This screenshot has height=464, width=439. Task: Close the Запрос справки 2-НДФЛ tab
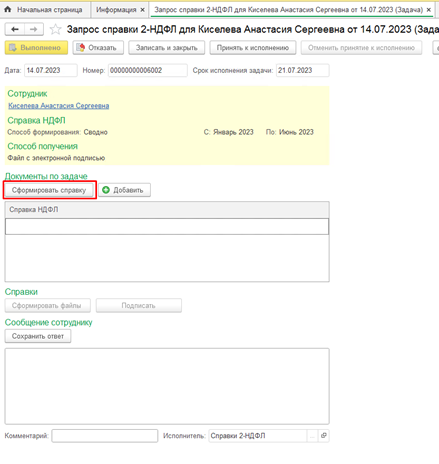(x=429, y=10)
